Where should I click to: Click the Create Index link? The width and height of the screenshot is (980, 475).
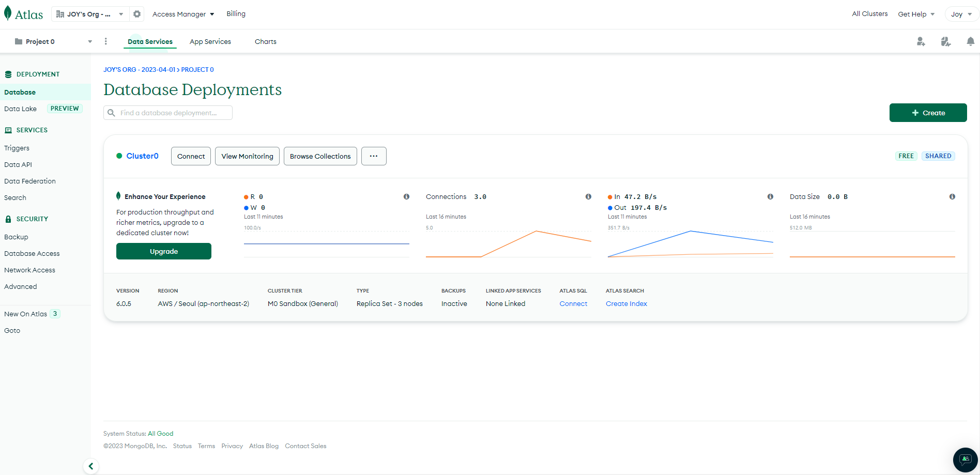tap(626, 303)
